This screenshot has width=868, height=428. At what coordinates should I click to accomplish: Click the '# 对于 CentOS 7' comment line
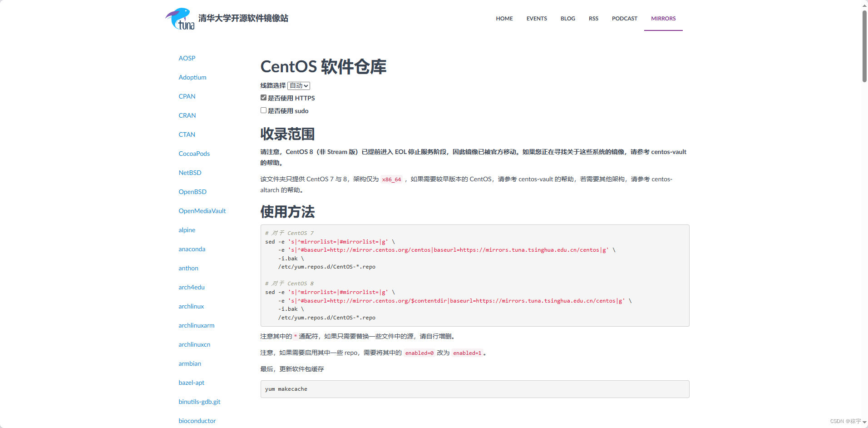tap(289, 233)
